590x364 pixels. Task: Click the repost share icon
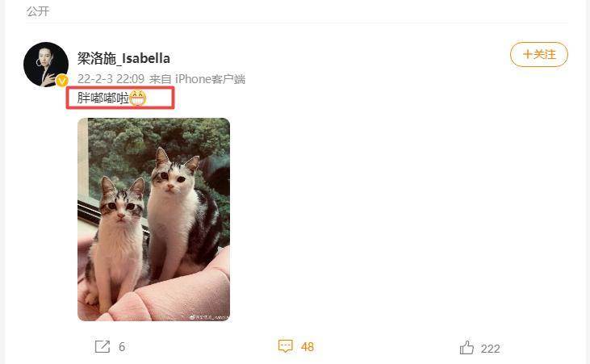tap(103, 347)
